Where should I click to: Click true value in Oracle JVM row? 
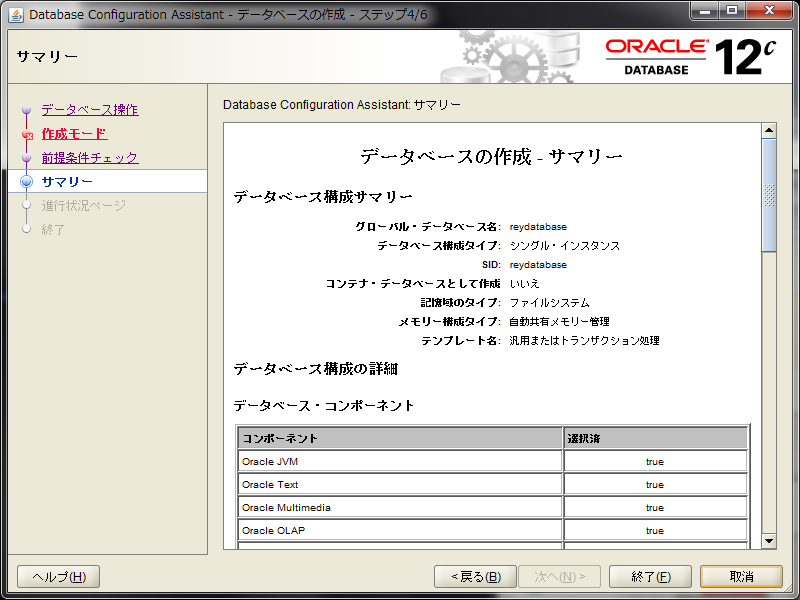[655, 462]
